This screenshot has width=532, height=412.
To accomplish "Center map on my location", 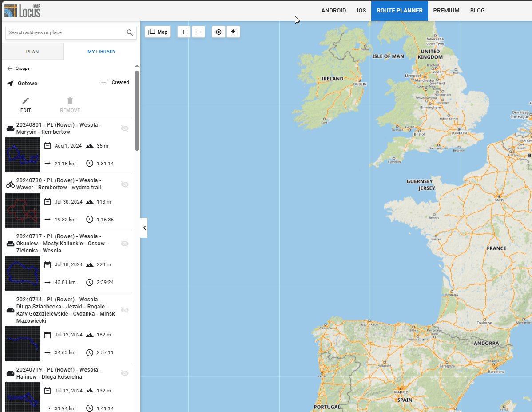I will [218, 32].
